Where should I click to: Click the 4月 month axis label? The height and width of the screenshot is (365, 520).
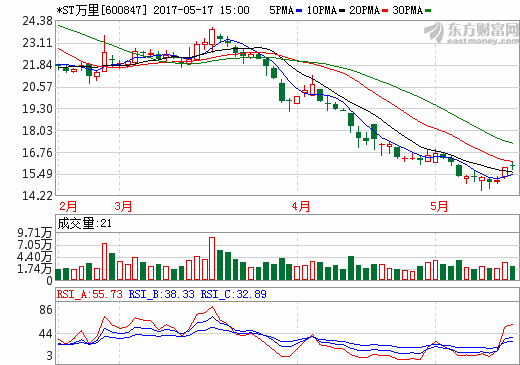click(x=301, y=206)
